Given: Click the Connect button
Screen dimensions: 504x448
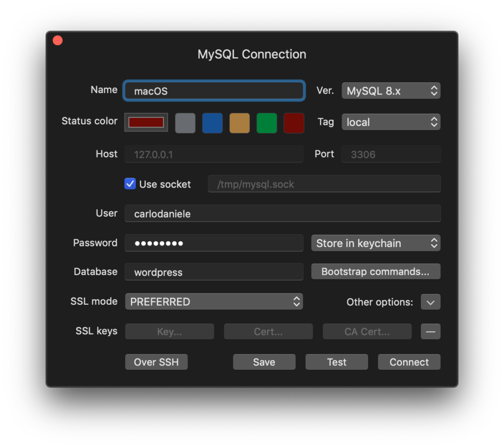Looking at the screenshot, I should [409, 362].
